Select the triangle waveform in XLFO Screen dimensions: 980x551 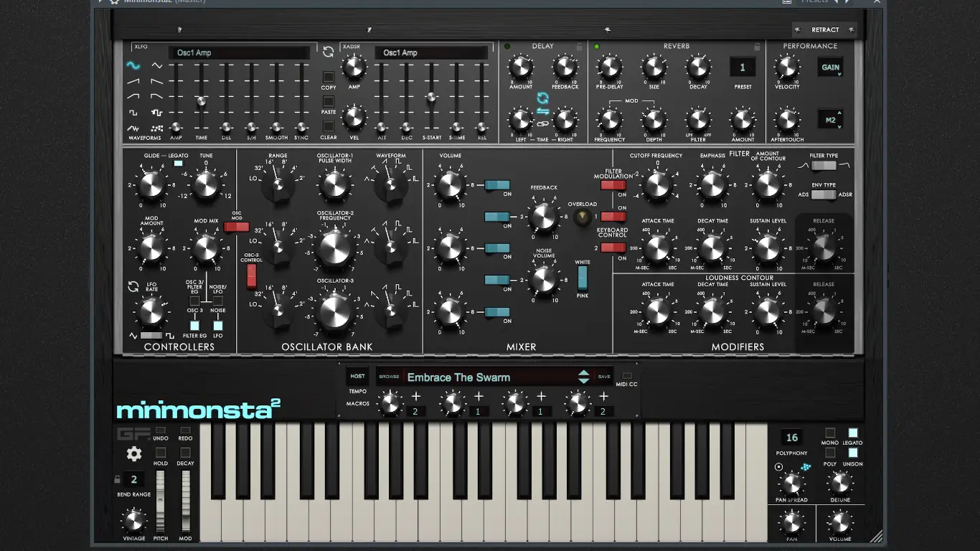156,65
